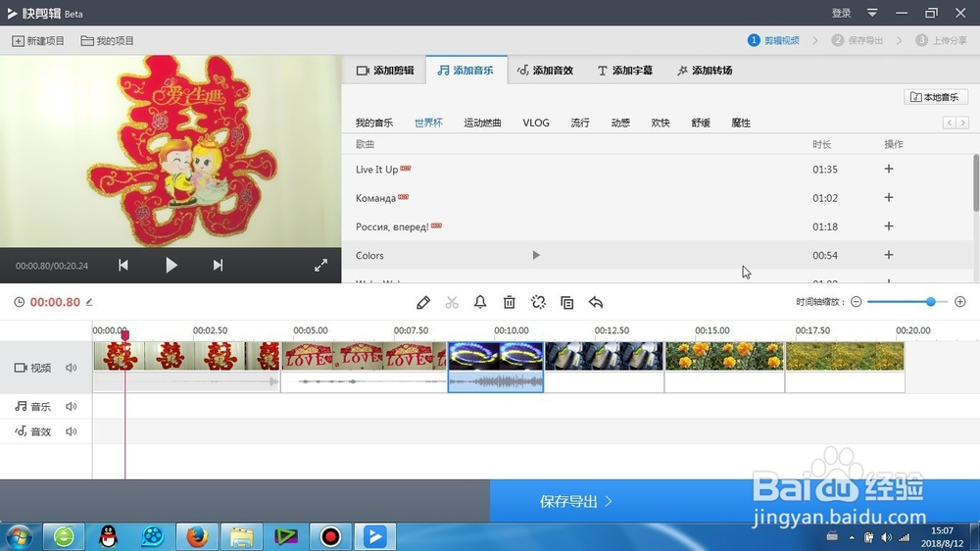Jump to previous clip in preview
980x551 pixels.
point(123,265)
